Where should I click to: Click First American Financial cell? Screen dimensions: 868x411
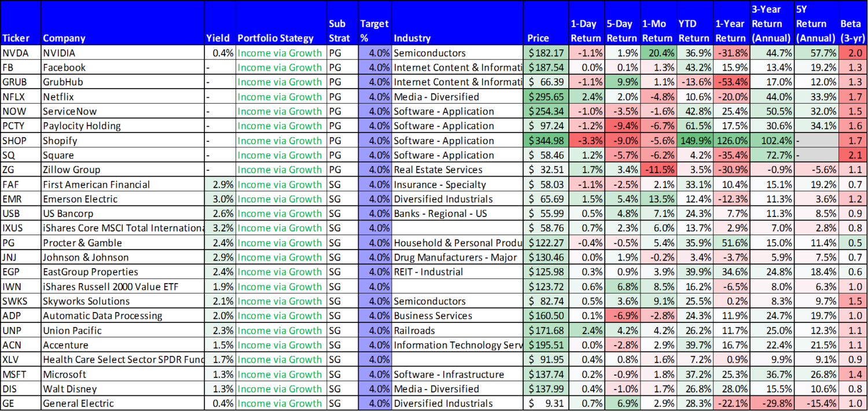(123, 185)
